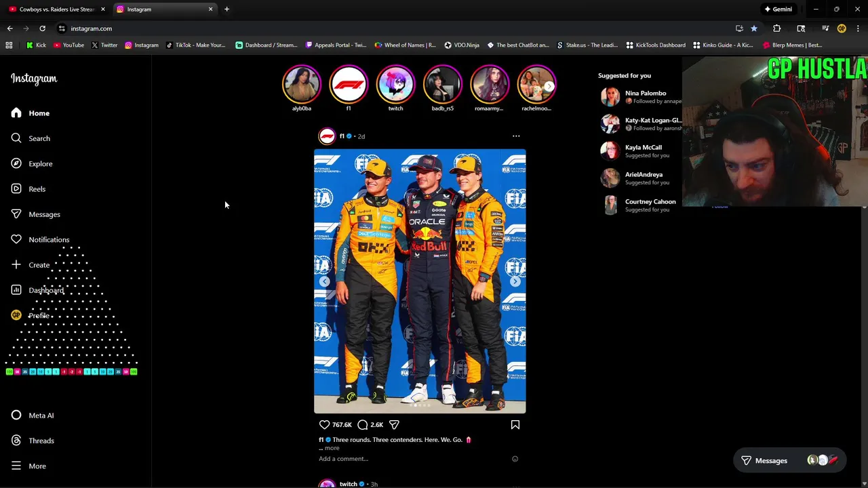This screenshot has width=868, height=488.
Task: Open Wheel of Names bookmark
Action: pos(406,45)
